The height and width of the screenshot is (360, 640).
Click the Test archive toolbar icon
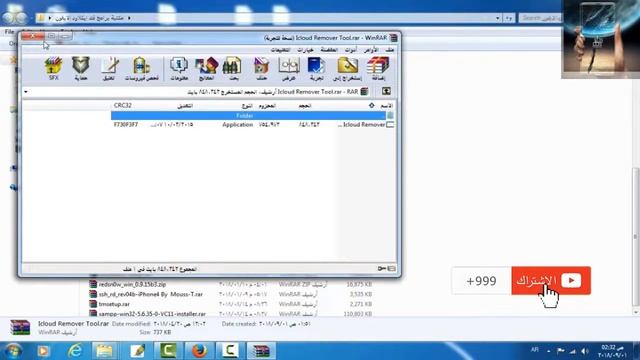click(x=316, y=69)
